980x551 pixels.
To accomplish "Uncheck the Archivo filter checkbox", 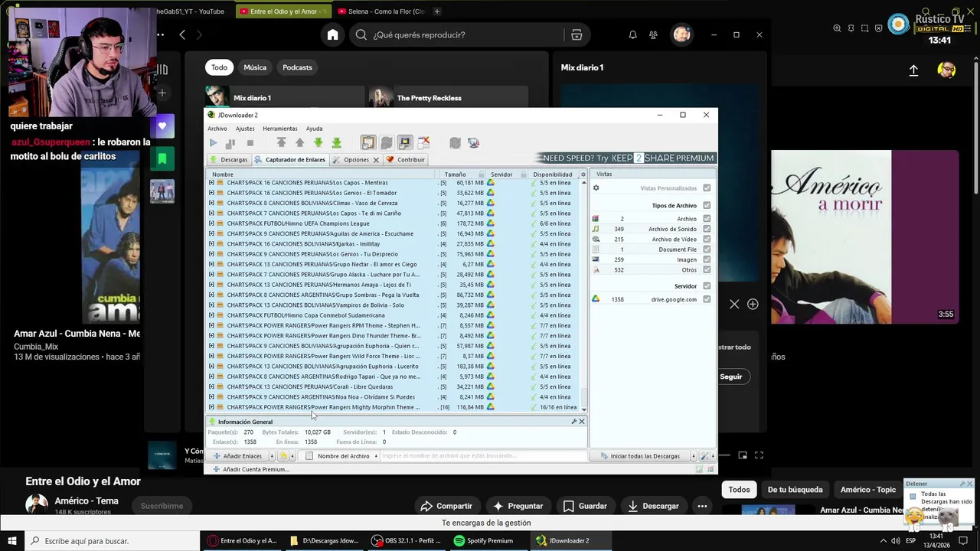I will pos(707,219).
